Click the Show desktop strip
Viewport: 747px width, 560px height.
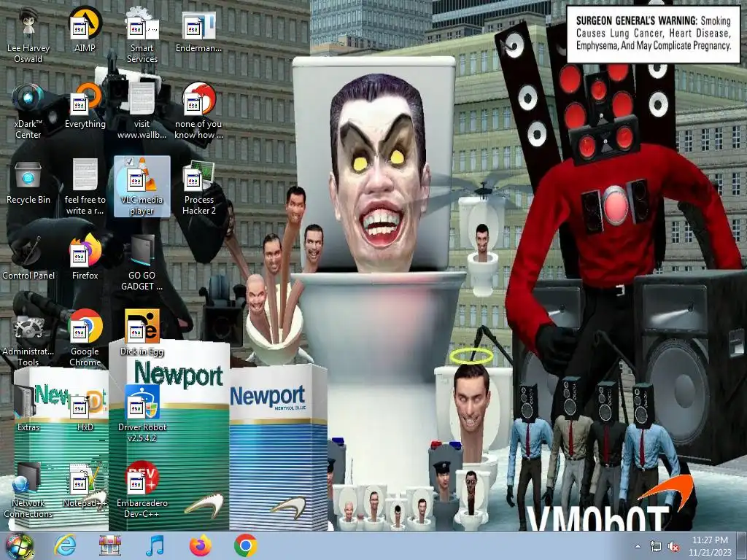(742, 545)
